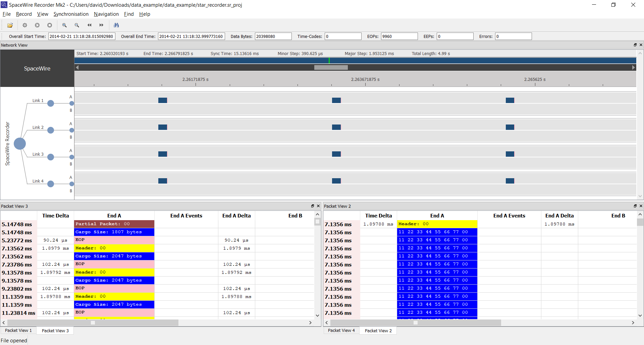Jump forward with fast-forward icon

(x=101, y=25)
